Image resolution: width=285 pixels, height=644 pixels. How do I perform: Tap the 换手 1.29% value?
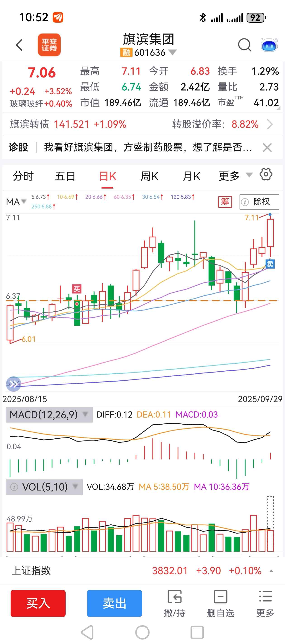265,71
